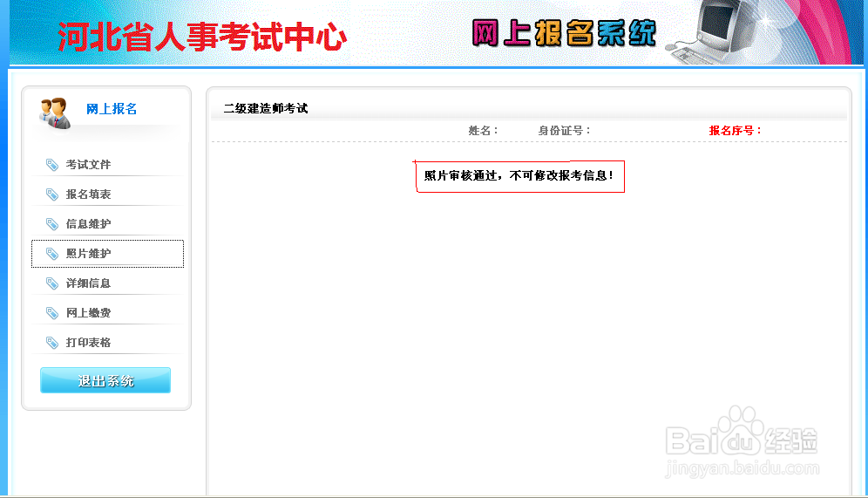Click the tag icon beside 照片维护

[x=52, y=254]
